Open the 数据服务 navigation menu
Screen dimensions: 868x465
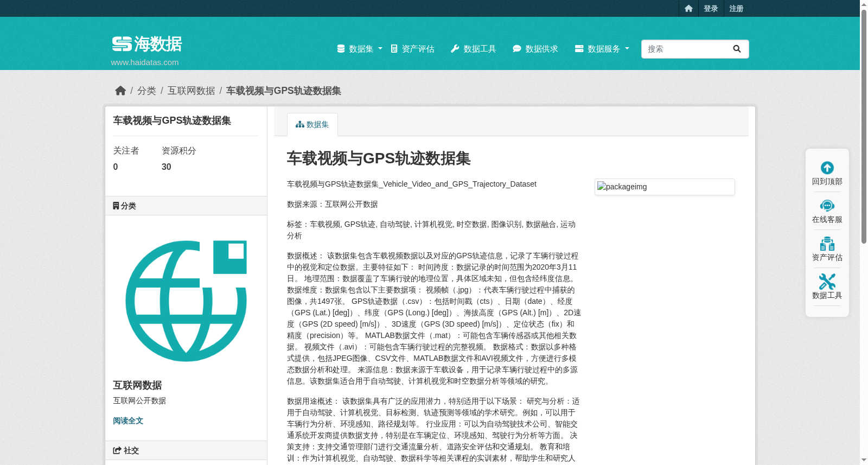click(x=602, y=49)
